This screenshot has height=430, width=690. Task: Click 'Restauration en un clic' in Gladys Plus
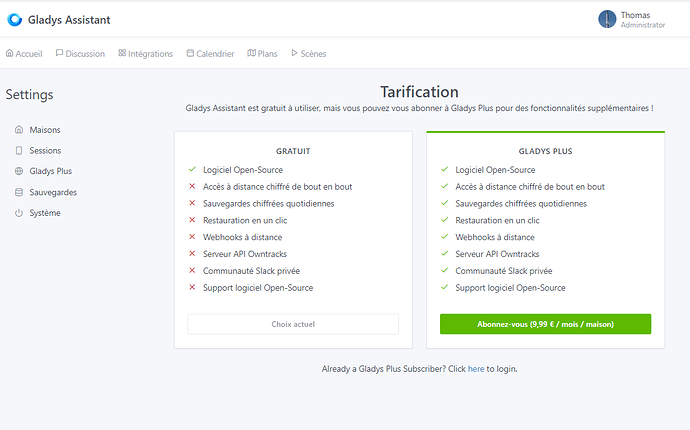(x=497, y=220)
